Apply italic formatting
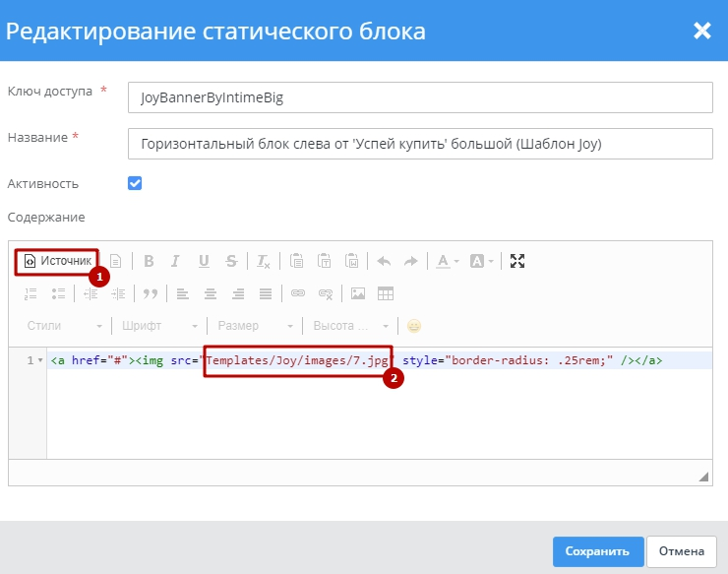This screenshot has height=574, width=728. pyautogui.click(x=175, y=261)
